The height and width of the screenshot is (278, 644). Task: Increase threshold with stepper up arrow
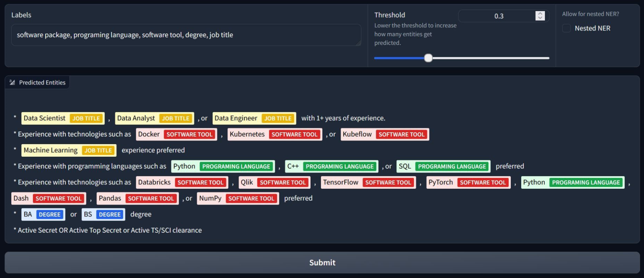(x=540, y=13)
